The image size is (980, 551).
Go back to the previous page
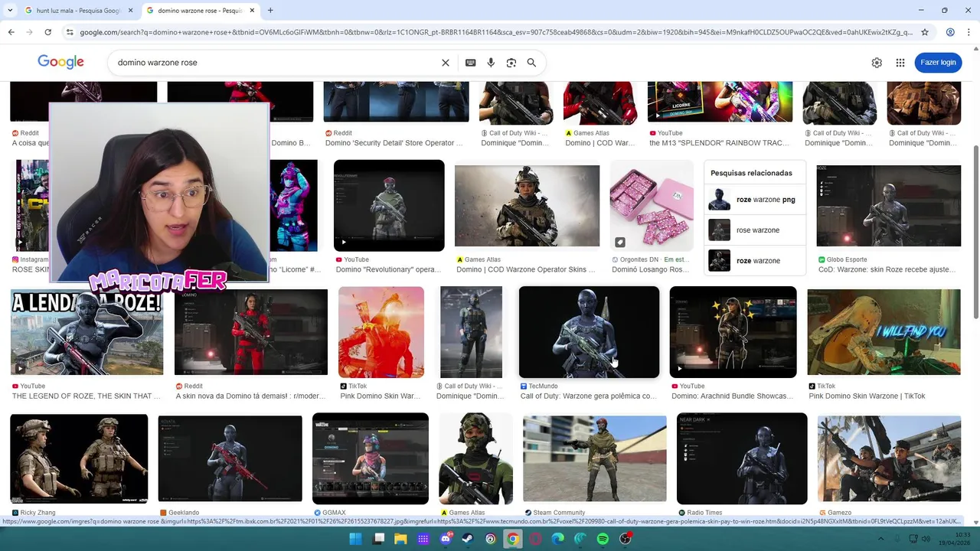click(x=11, y=32)
